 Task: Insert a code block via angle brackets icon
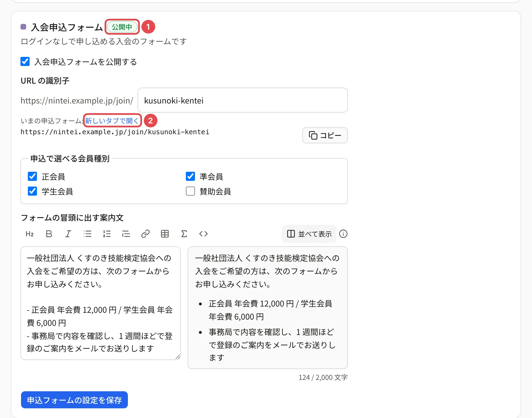pos(203,234)
